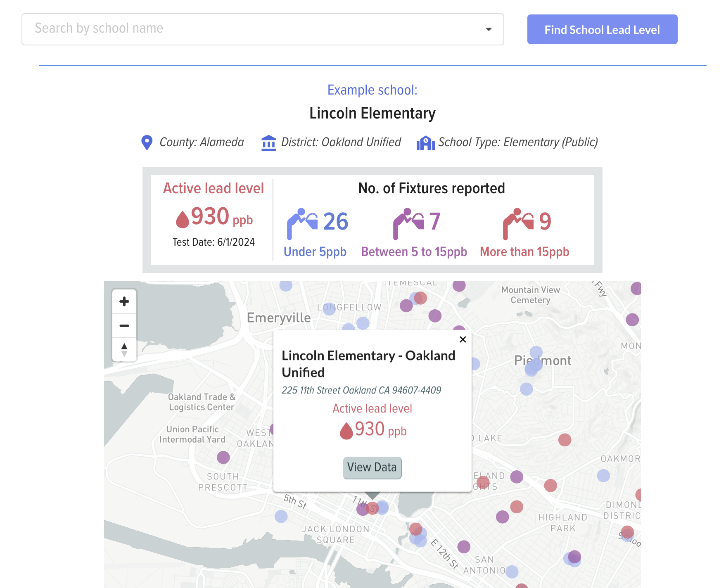Open the school name dropdown arrow
This screenshot has height=588, width=726.
(x=489, y=29)
